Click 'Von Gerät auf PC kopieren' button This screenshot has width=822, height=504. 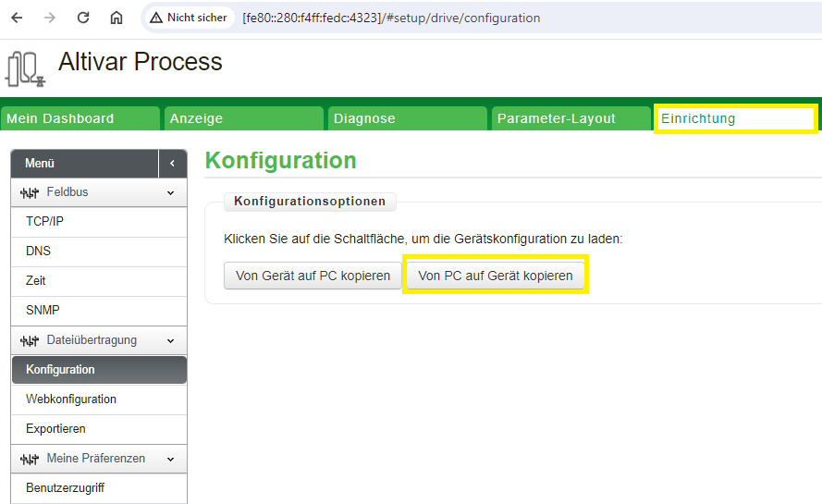[313, 276]
